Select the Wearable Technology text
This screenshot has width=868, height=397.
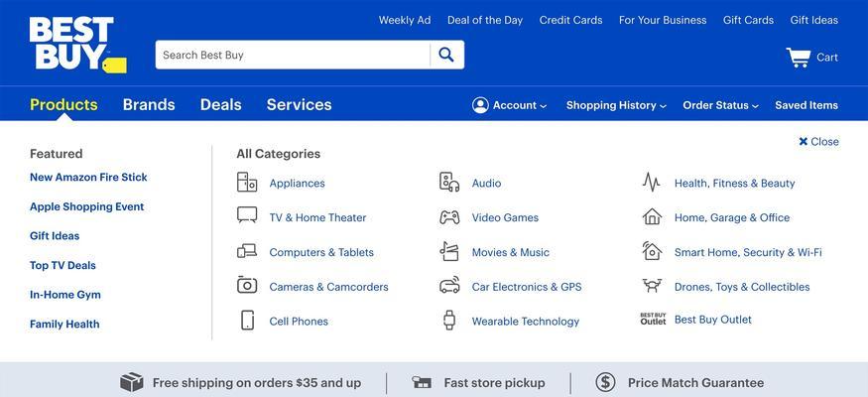526,322
